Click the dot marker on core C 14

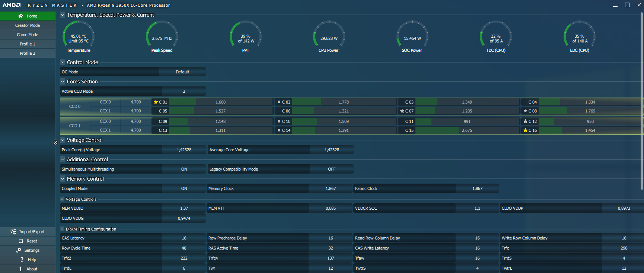tap(279, 130)
